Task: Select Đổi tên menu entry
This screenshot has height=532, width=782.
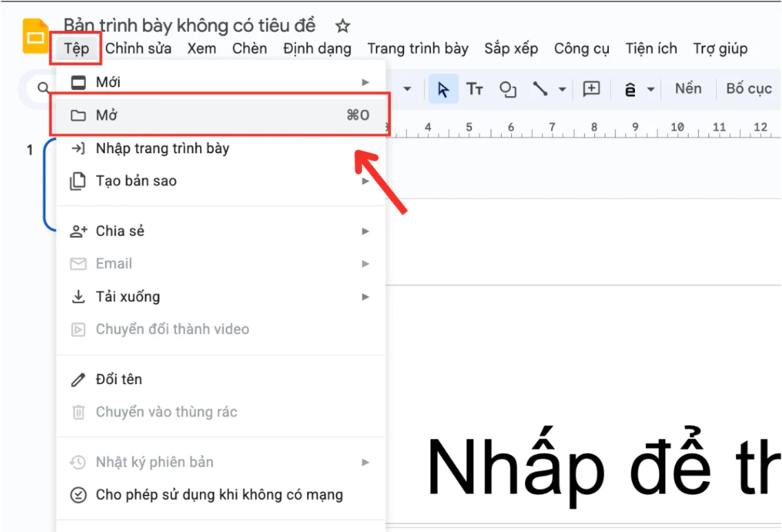Action: pos(221,380)
